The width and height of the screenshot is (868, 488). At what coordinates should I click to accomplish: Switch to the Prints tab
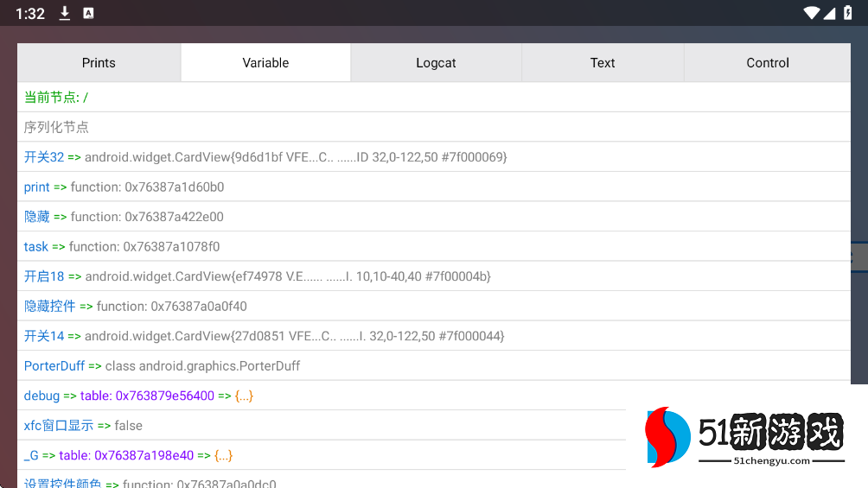coord(99,63)
